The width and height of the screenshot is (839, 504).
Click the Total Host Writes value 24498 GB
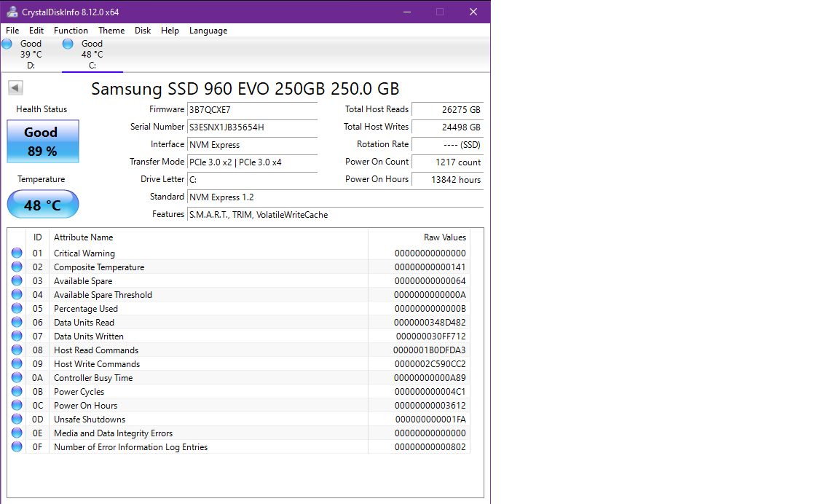(447, 127)
